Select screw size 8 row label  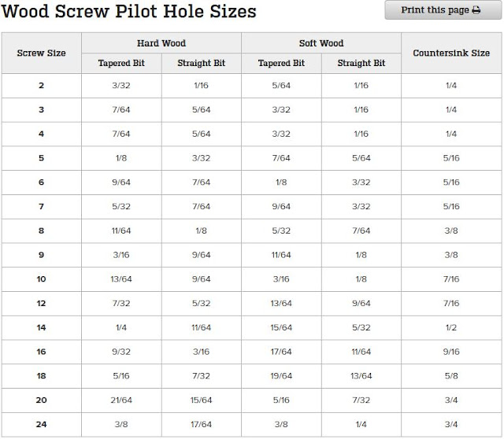(42, 231)
